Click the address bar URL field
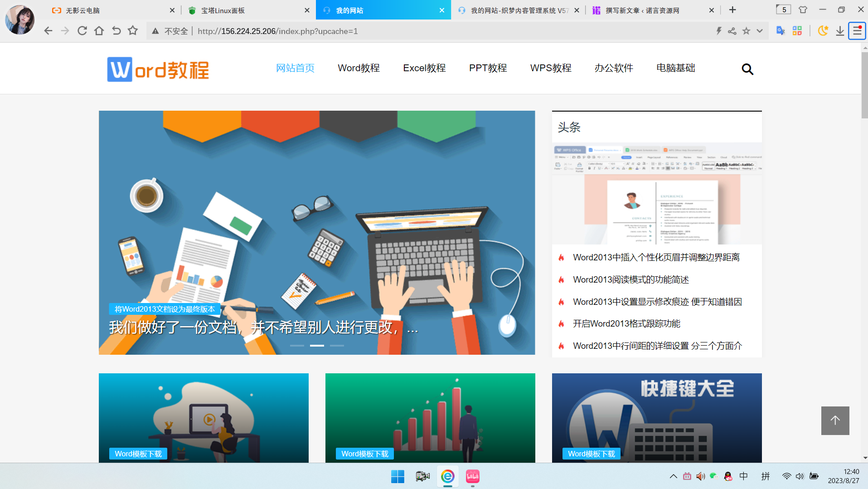The width and height of the screenshot is (868, 489). (453, 31)
